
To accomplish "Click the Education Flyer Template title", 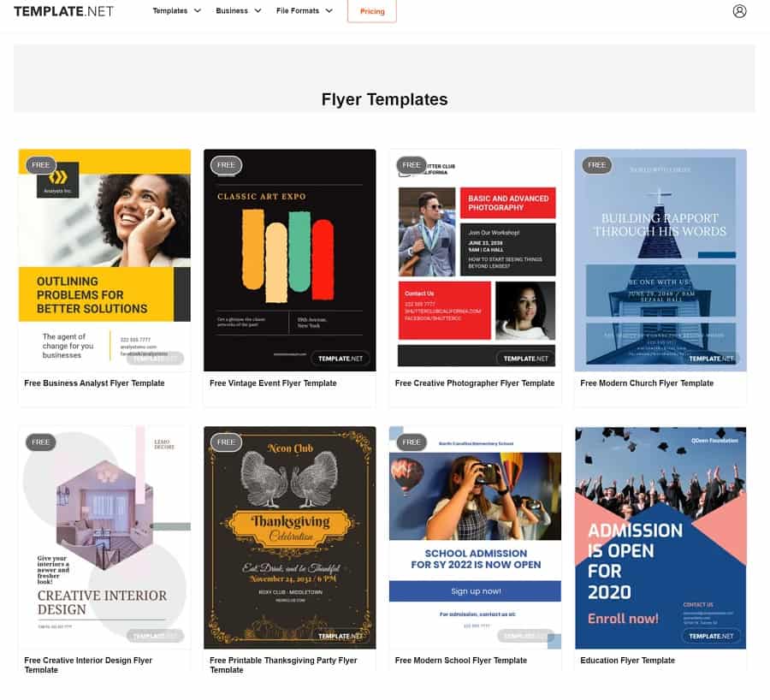I will pos(627,661).
